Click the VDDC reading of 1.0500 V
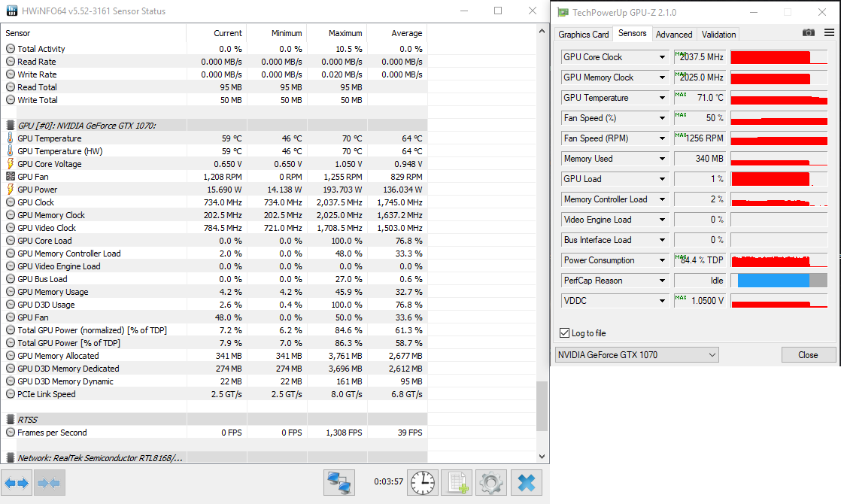The image size is (841, 504). [700, 301]
